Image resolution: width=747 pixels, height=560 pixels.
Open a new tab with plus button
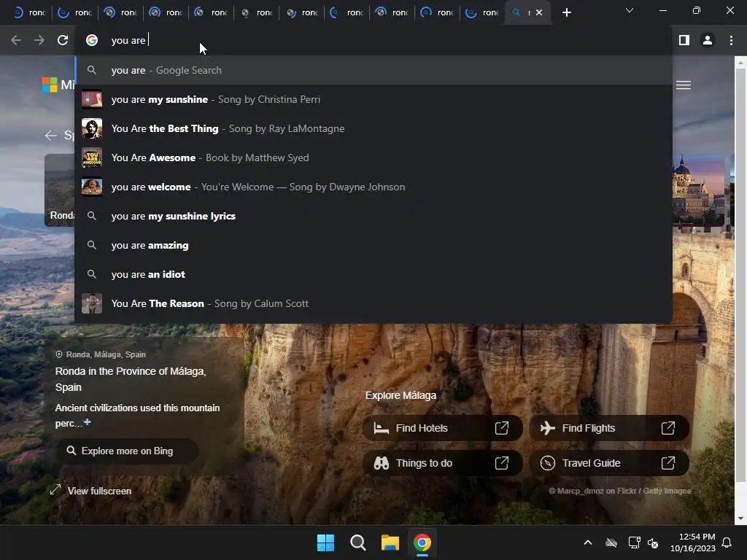(x=566, y=13)
